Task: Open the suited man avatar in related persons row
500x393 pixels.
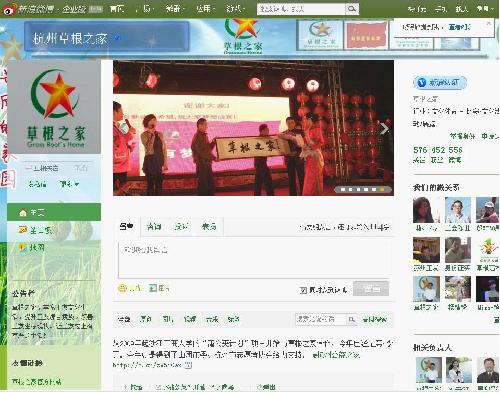Action: [x=488, y=370]
